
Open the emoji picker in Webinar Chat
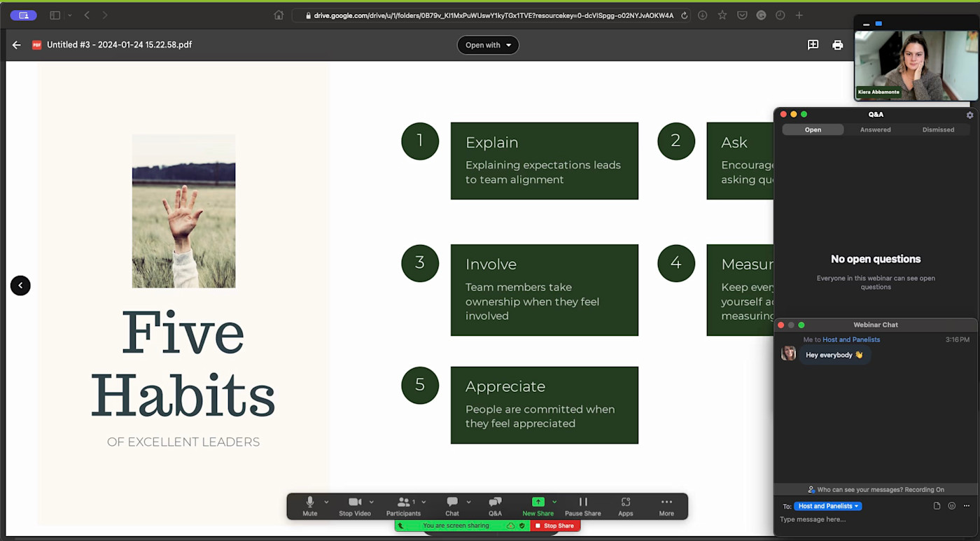(951, 506)
